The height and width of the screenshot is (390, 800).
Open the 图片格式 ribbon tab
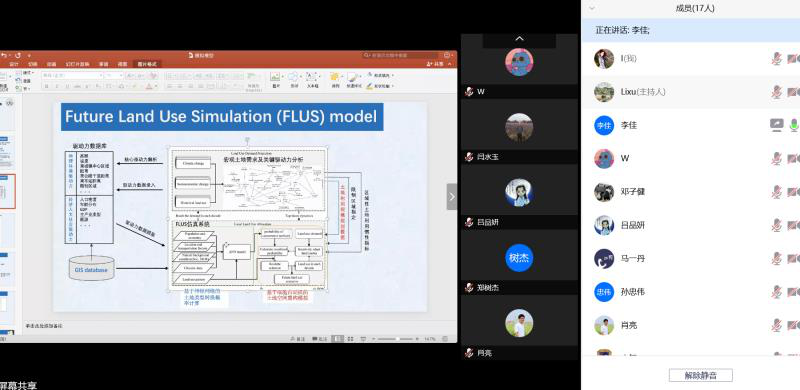(148, 64)
